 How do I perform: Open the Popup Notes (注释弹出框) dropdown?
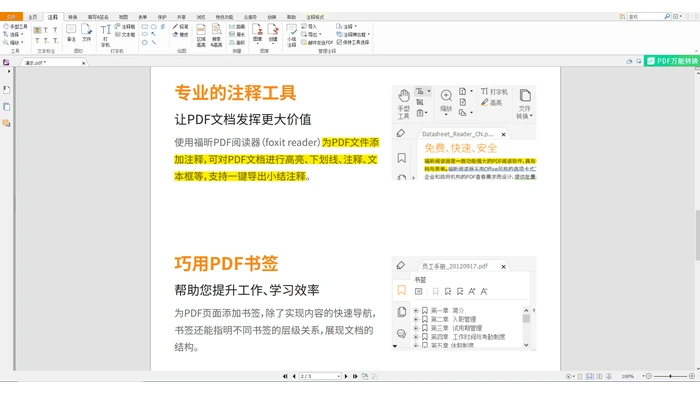(x=369, y=34)
